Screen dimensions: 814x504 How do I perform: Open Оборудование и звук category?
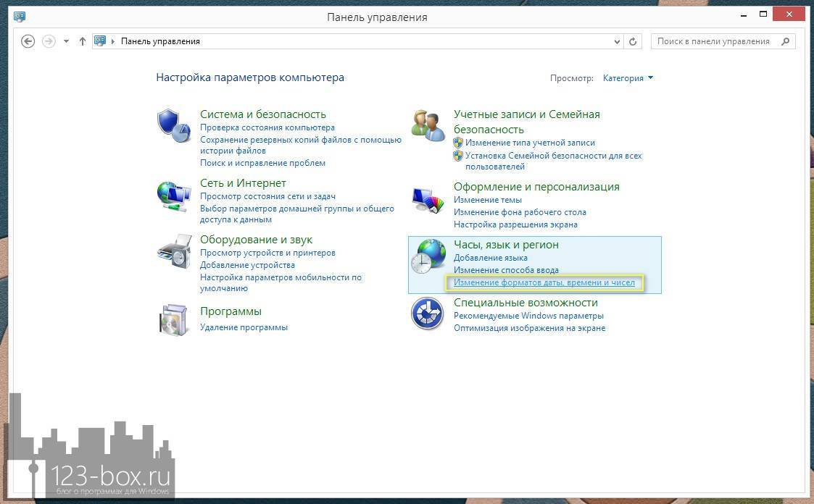pos(257,240)
